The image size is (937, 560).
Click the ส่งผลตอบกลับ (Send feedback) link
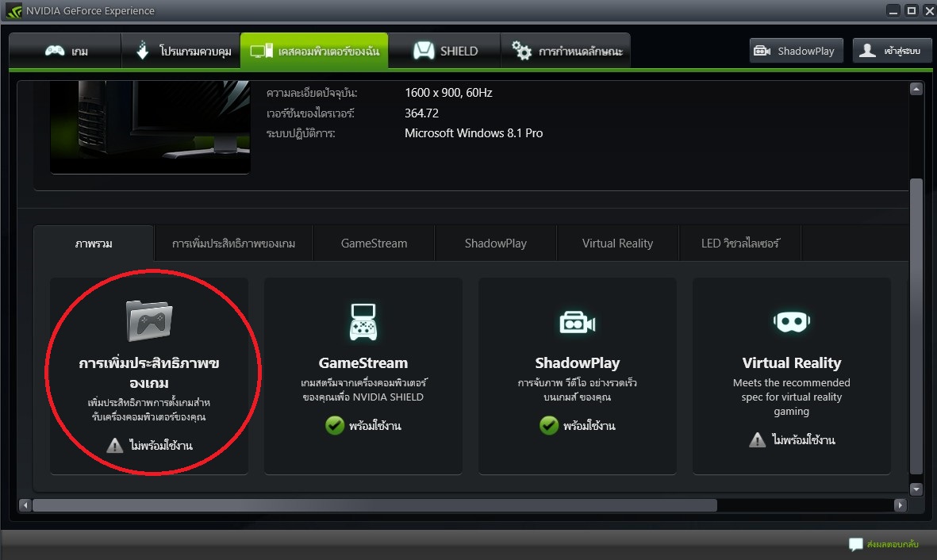click(x=893, y=544)
